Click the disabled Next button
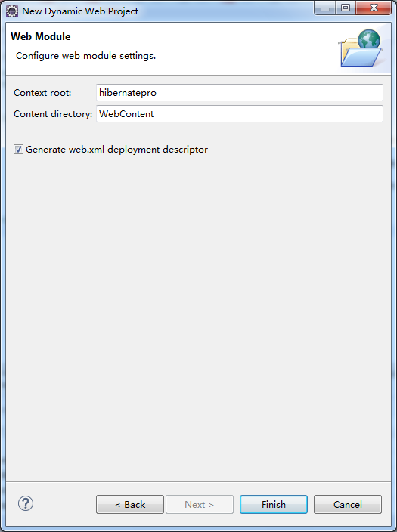Viewport: 397px width, 532px height. (x=200, y=505)
